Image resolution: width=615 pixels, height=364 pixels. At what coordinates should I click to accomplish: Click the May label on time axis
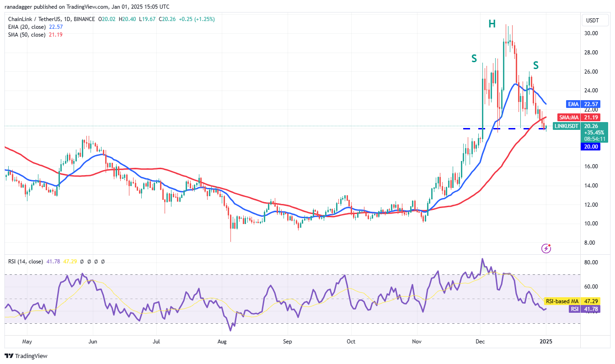[x=27, y=341]
